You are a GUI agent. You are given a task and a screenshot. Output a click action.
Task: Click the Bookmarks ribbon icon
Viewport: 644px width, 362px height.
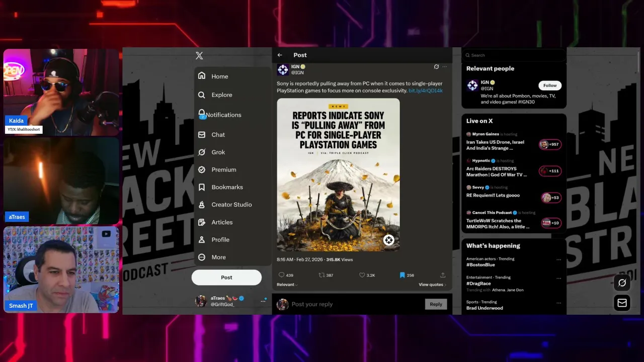coord(202,187)
